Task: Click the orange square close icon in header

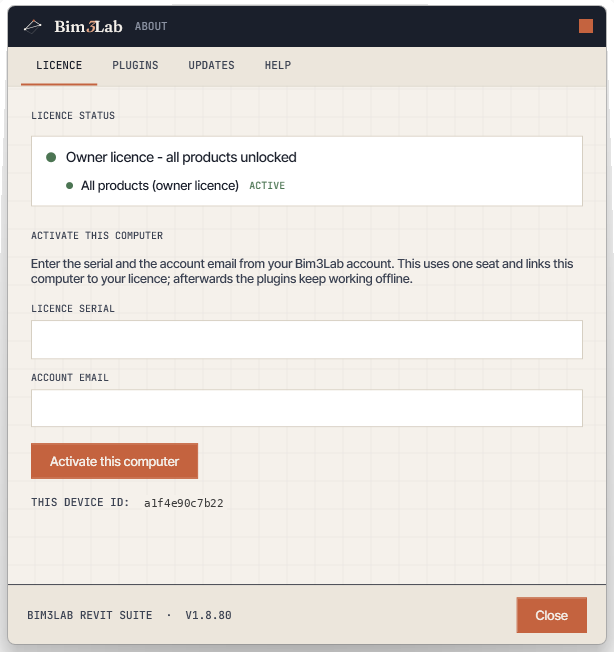Action: (586, 26)
